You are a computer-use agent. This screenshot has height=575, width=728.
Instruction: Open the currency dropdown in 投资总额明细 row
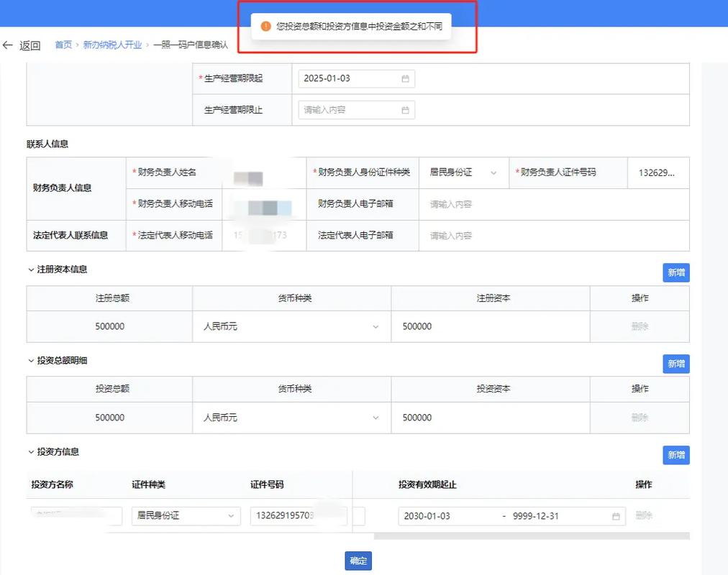pyautogui.click(x=375, y=418)
